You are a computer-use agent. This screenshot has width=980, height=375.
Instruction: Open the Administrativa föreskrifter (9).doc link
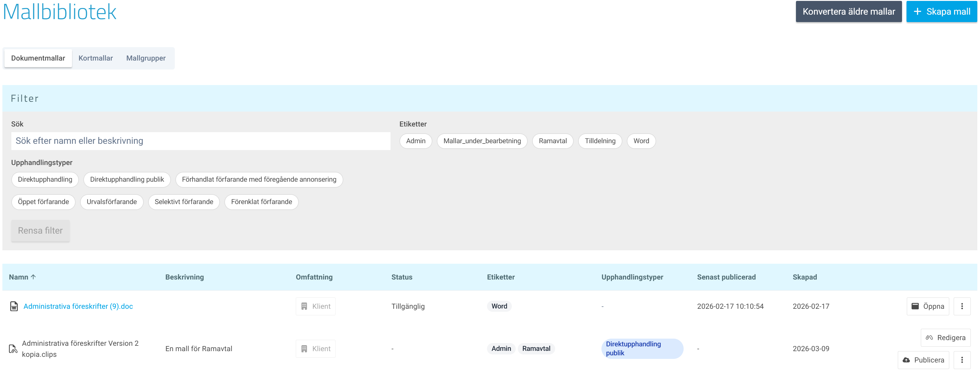tap(78, 306)
